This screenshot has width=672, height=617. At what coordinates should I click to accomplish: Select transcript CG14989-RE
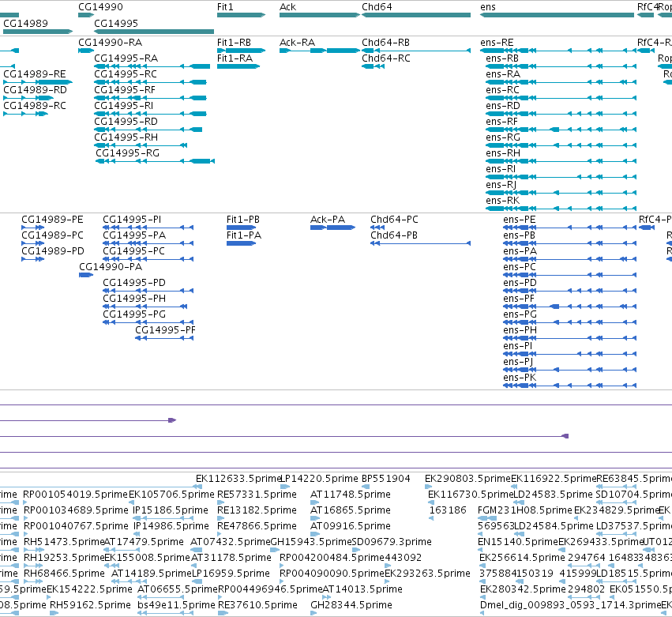coord(35,74)
